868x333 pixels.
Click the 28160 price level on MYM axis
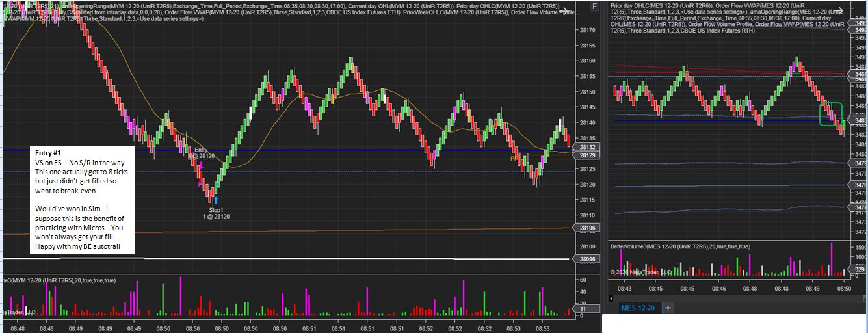tap(588, 61)
